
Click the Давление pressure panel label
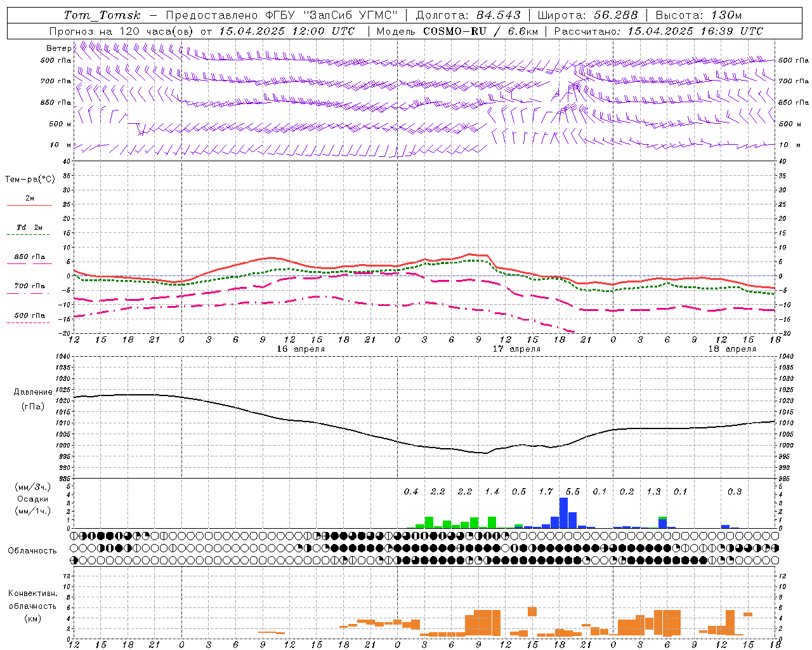33,392
